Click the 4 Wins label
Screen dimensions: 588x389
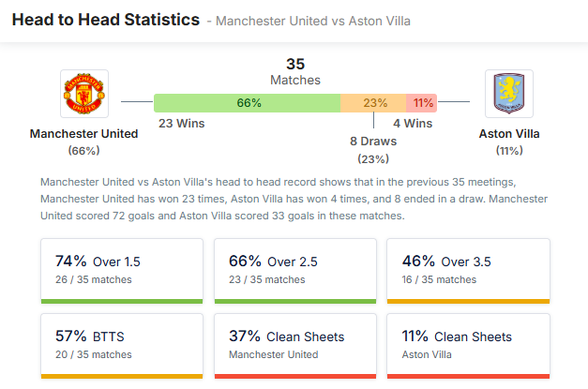[413, 123]
